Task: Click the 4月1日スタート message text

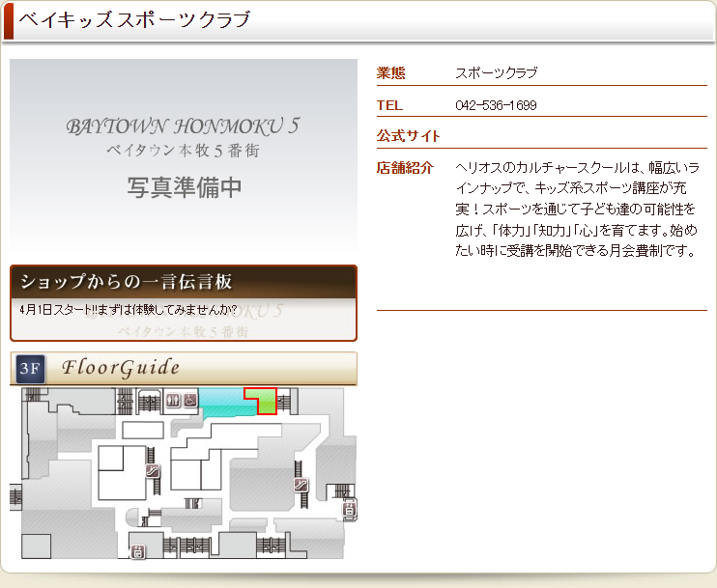Action: pyautogui.click(x=128, y=309)
